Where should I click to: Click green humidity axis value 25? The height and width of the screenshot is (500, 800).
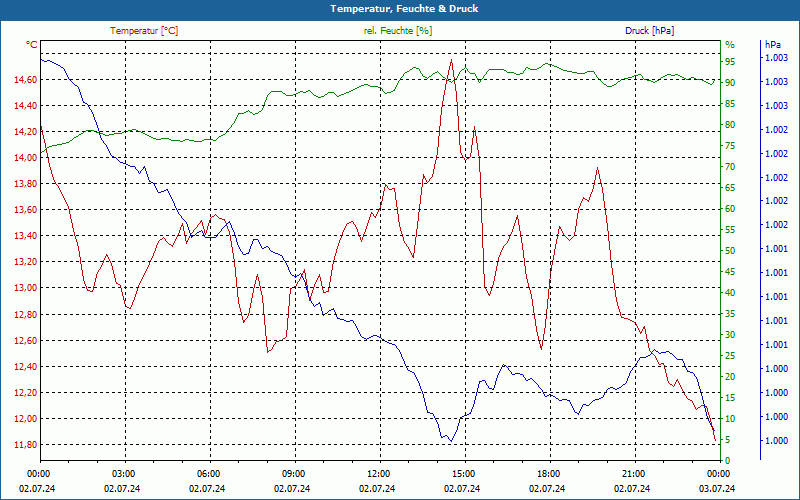pyautogui.click(x=730, y=356)
